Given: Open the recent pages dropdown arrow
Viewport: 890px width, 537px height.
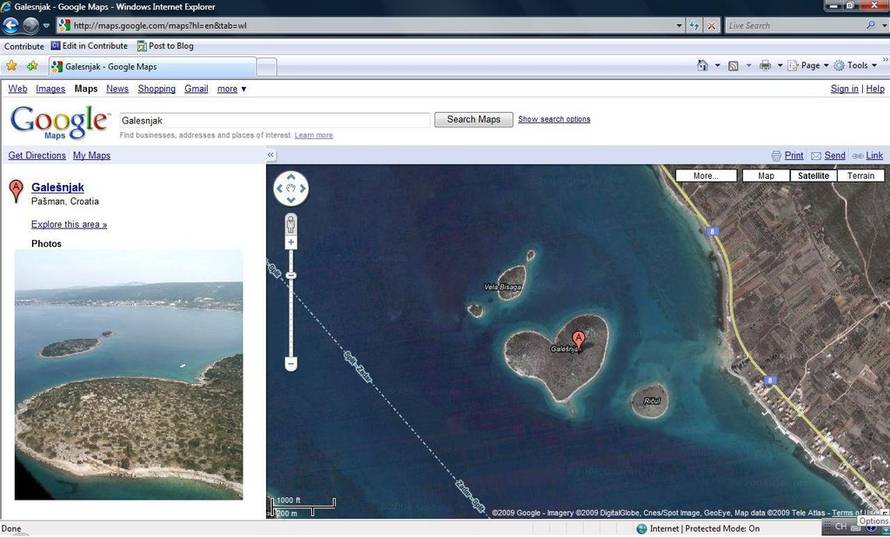Looking at the screenshot, I should tap(47, 26).
